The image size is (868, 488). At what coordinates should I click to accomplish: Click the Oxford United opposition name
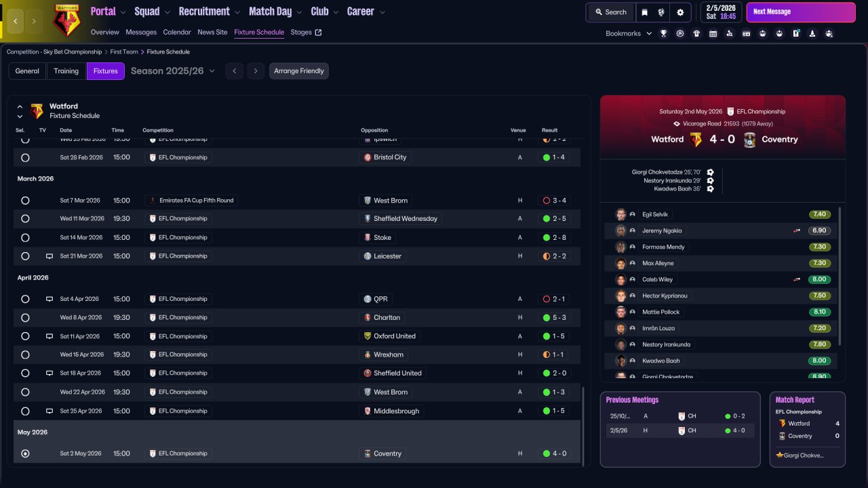tap(395, 336)
